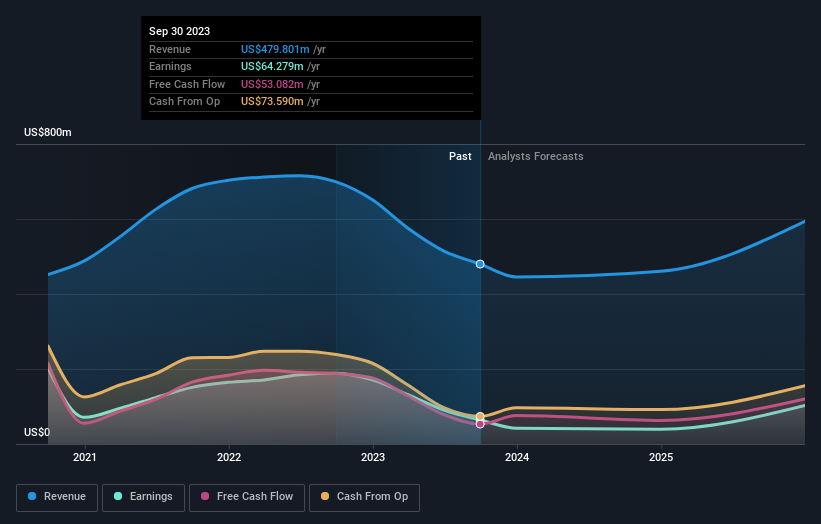
Task: Toggle the Cash From Op legend button
Action: pyautogui.click(x=364, y=497)
